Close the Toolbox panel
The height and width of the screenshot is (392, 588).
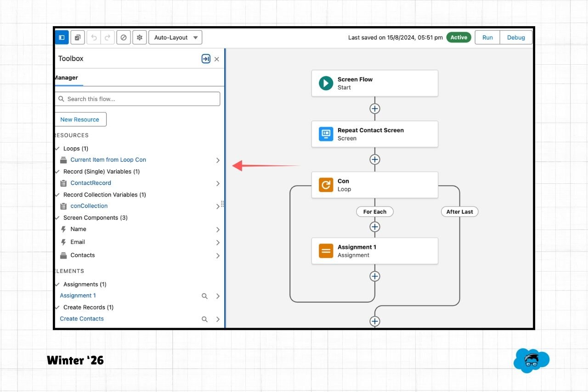click(217, 59)
